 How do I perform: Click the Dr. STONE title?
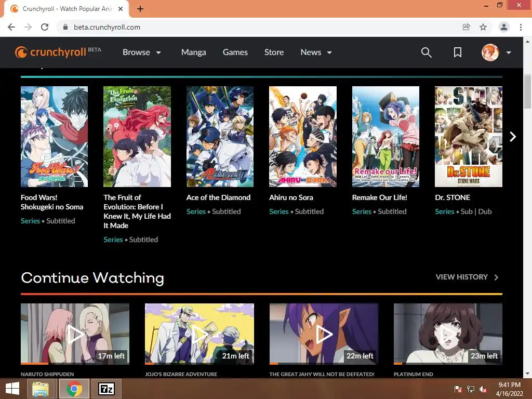point(453,197)
